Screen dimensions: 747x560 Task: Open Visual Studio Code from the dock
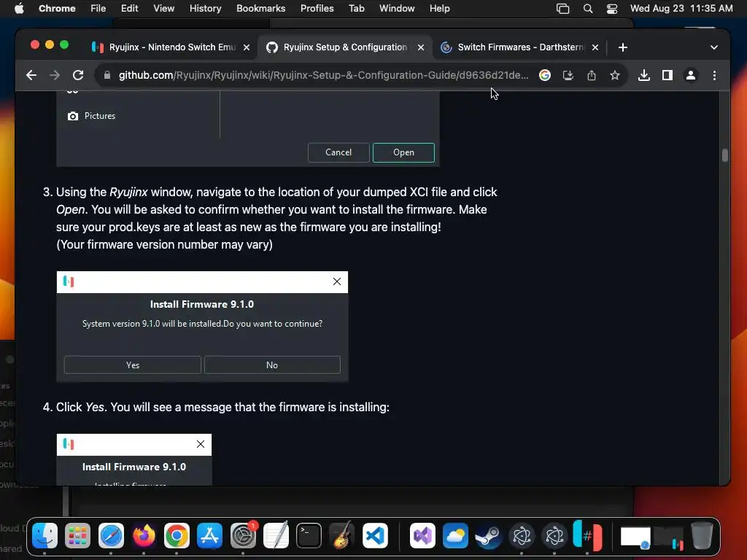tap(375, 536)
